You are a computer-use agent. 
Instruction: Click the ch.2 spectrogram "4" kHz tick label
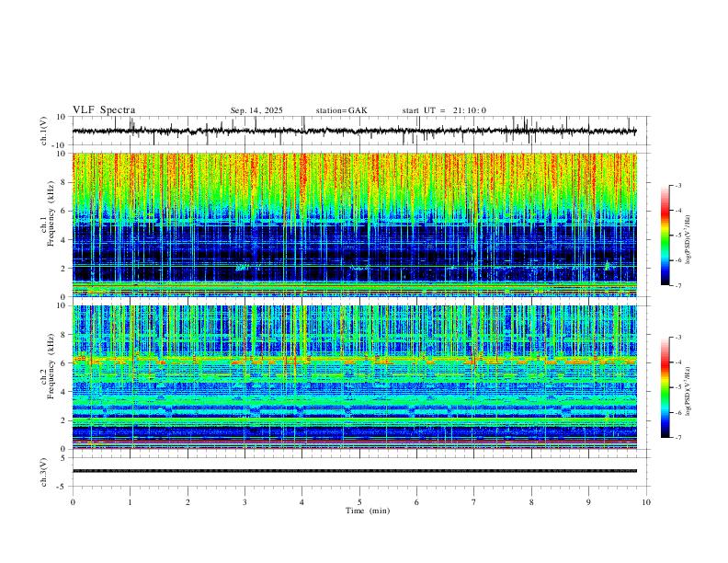(x=63, y=392)
